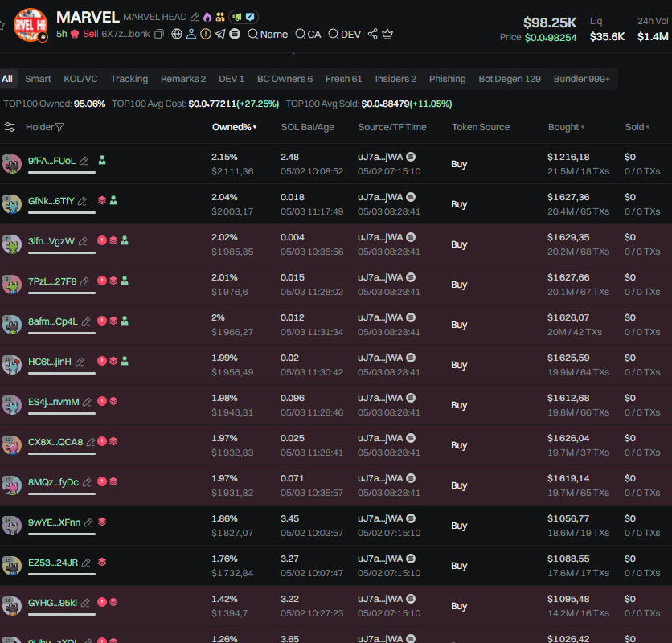
Task: Open holder 9wYE...XFnn address
Action: coord(55,522)
